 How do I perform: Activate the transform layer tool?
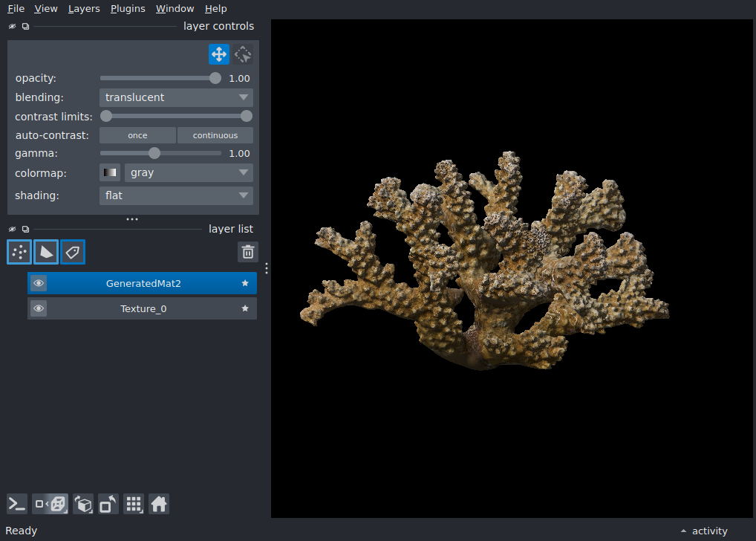(243, 54)
